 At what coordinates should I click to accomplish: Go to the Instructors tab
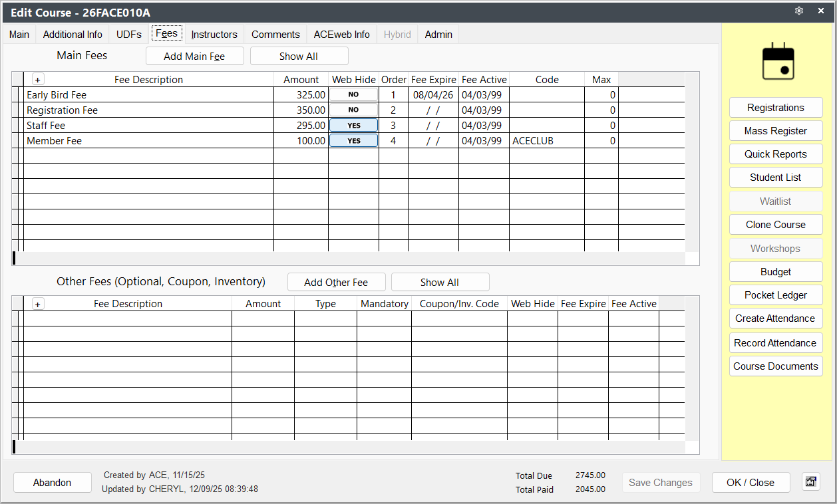[x=214, y=35]
